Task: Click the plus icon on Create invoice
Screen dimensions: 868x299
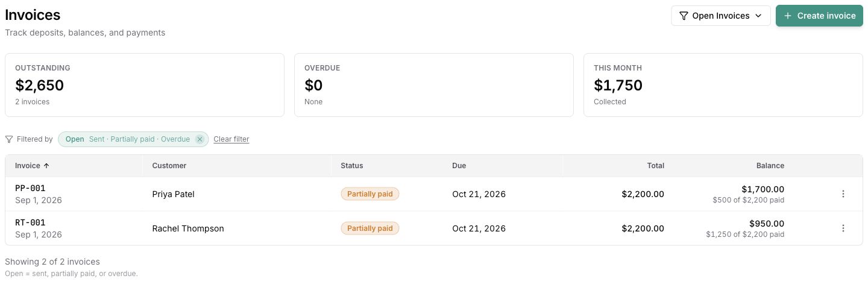Action: point(787,16)
